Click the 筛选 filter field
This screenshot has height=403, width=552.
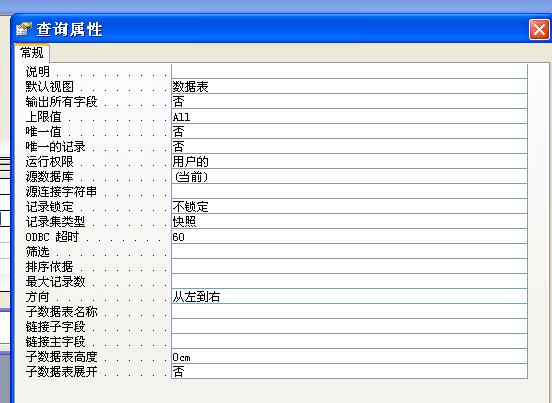(349, 251)
